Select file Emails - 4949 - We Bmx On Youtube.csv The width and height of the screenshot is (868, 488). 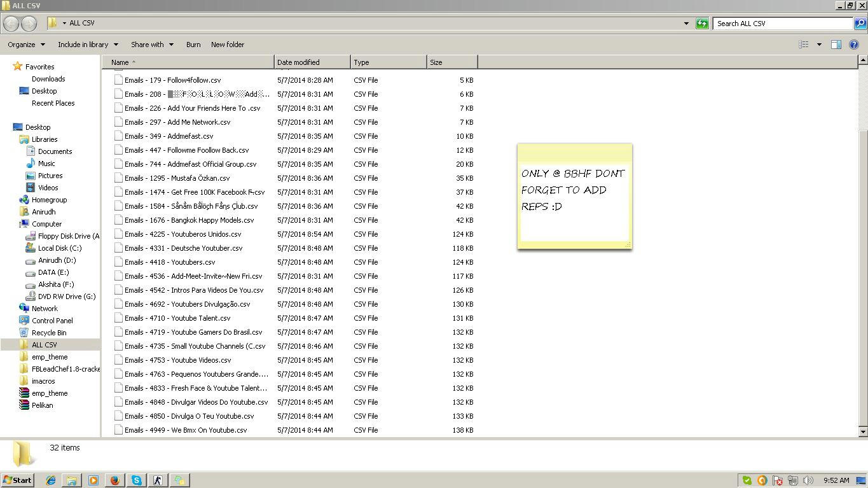point(186,430)
